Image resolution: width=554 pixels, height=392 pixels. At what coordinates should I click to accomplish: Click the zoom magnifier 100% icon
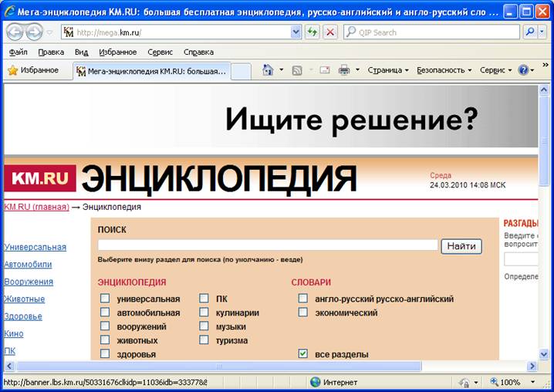point(494,382)
